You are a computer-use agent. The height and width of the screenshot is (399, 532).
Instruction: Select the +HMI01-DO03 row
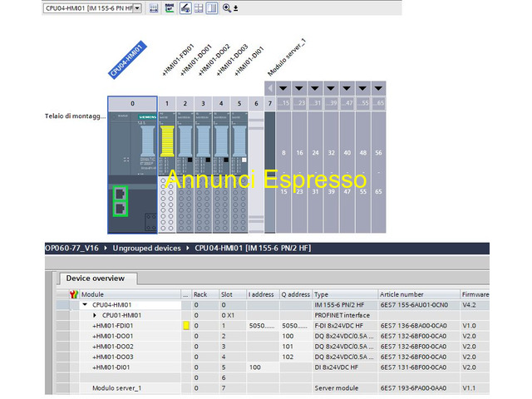[273, 357]
